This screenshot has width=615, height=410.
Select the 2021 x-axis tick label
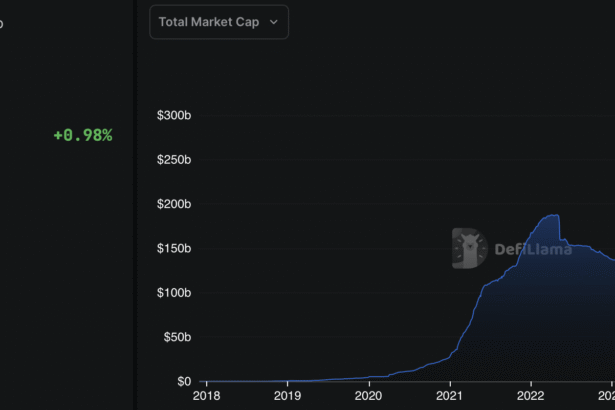tap(450, 396)
